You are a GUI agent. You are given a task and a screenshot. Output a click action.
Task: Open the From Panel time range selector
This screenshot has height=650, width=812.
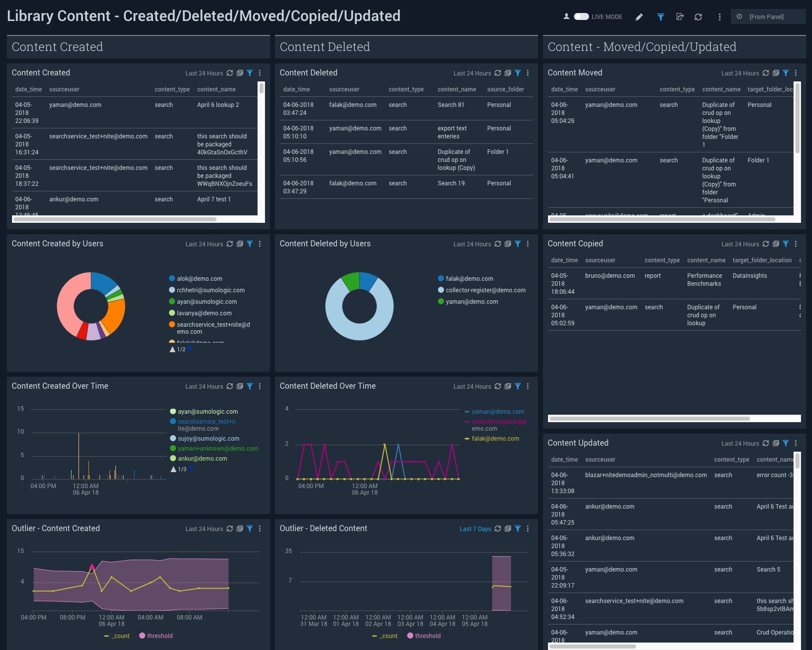pyautogui.click(x=768, y=17)
